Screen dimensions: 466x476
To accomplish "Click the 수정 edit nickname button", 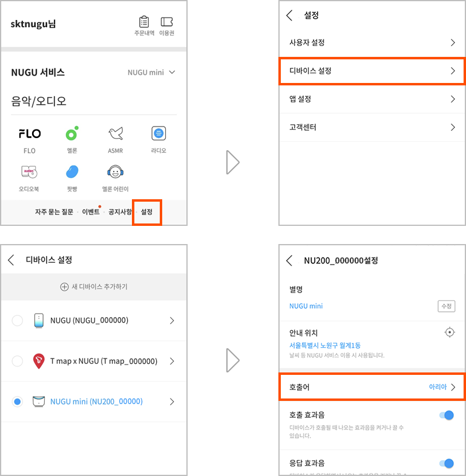I will click(x=446, y=306).
